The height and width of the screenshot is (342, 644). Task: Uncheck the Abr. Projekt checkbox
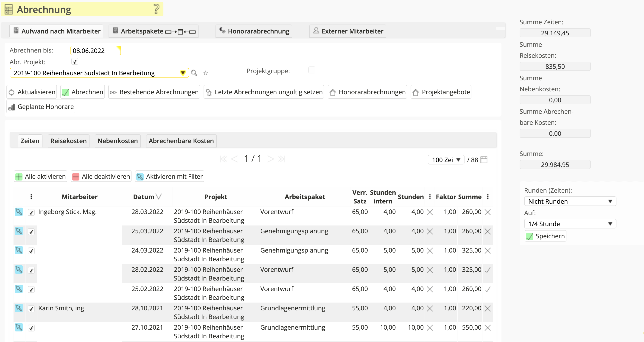click(x=75, y=61)
